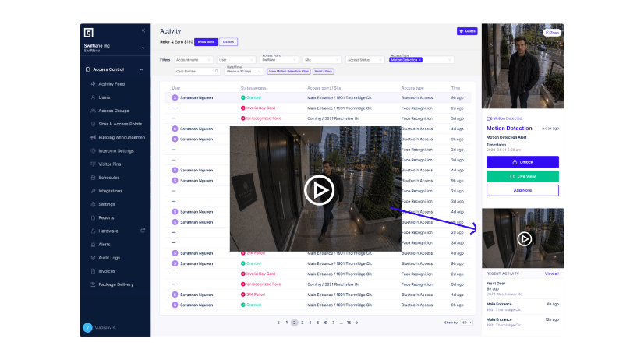
Task: Open the Show by rows dropdown
Action: pyautogui.click(x=466, y=323)
